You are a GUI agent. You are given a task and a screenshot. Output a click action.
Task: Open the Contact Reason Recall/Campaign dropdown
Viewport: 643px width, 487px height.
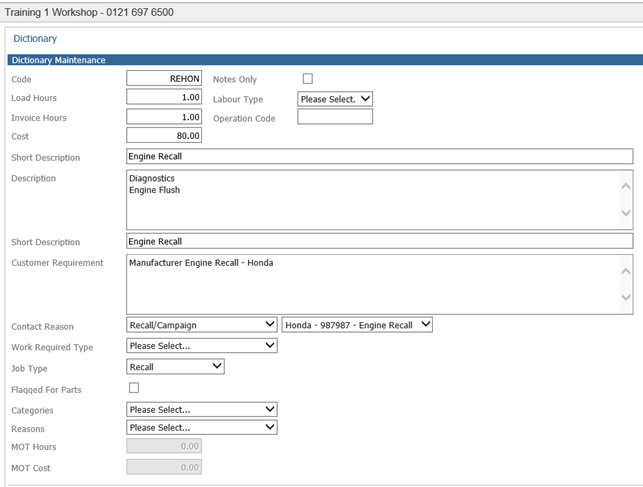click(202, 325)
